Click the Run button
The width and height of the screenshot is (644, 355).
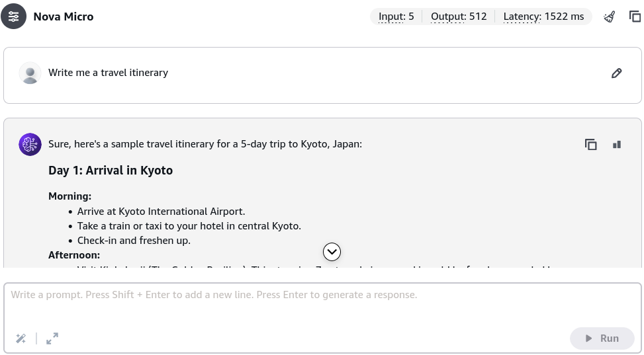pyautogui.click(x=602, y=338)
